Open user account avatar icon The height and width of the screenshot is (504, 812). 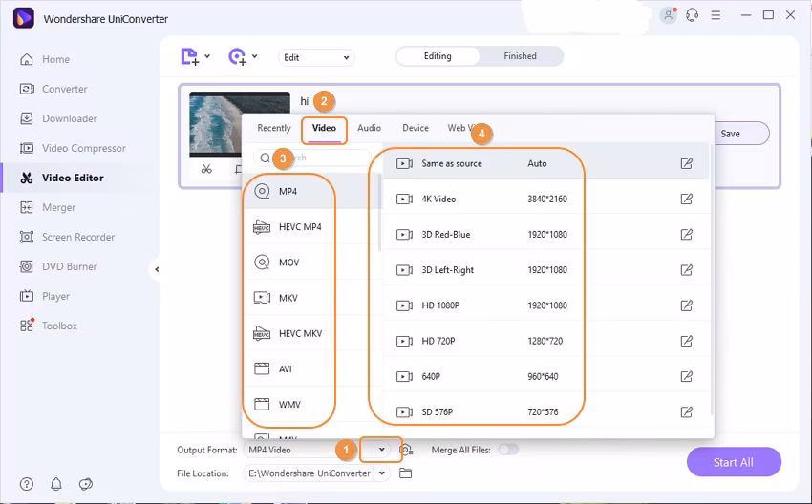tap(669, 15)
